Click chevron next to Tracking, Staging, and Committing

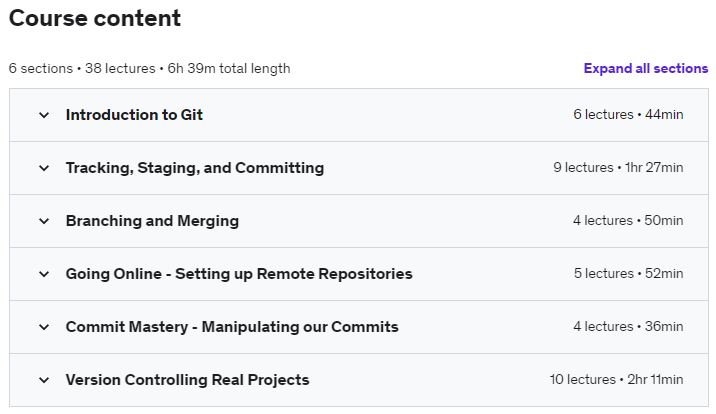pyautogui.click(x=44, y=168)
